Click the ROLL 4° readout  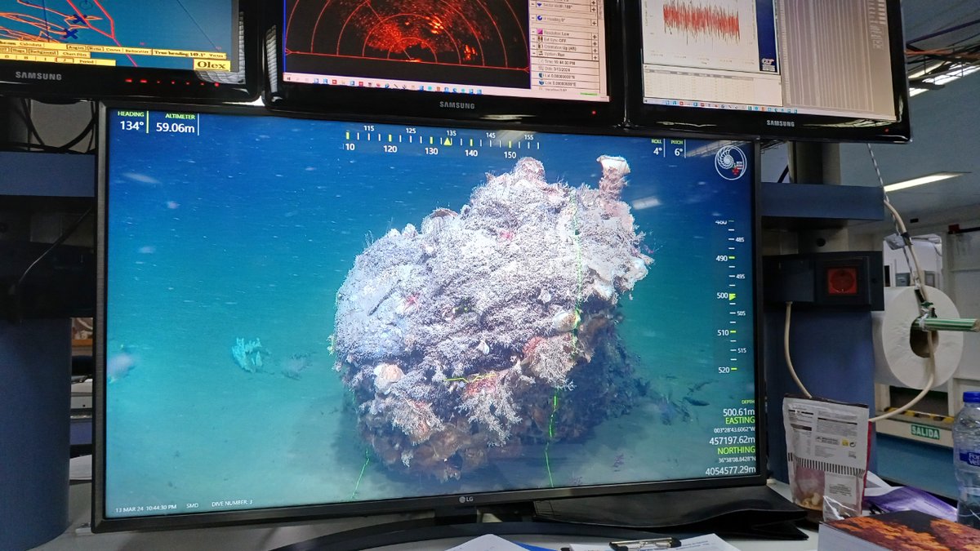point(657,148)
